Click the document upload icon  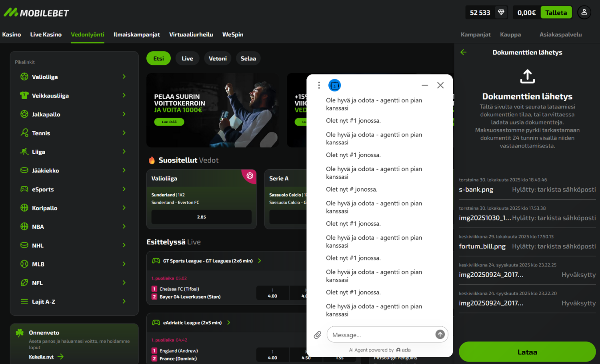[x=527, y=76]
